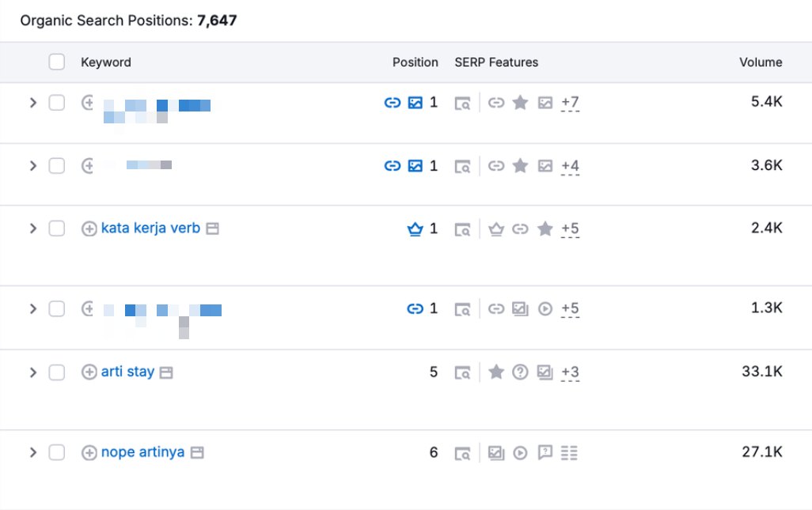
Task: Click blue image icon in 3.6K row
Action: pyautogui.click(x=415, y=166)
